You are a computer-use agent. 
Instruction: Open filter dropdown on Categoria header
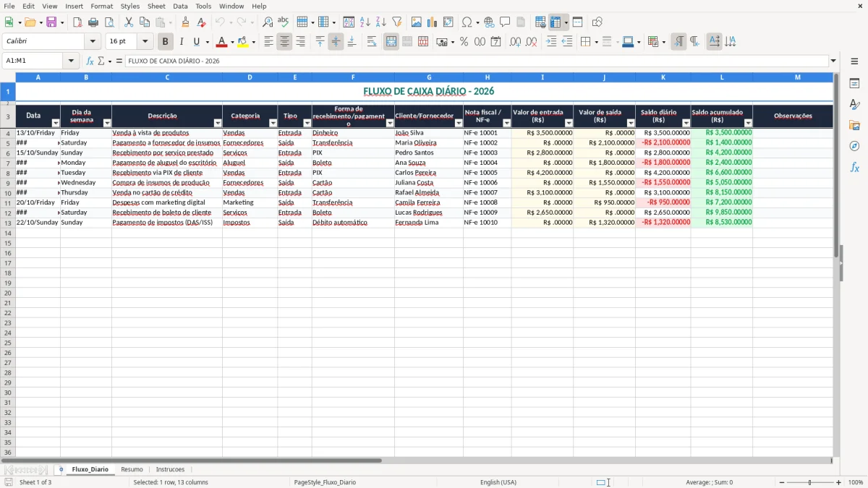(x=273, y=124)
